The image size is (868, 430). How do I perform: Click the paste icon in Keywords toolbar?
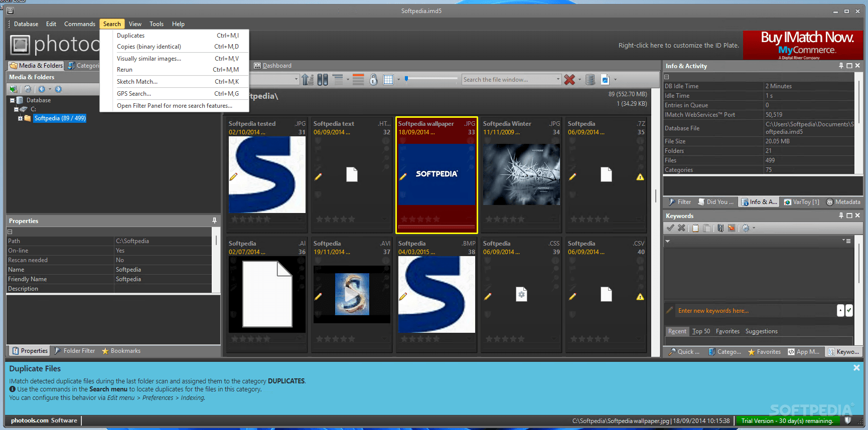pos(707,228)
